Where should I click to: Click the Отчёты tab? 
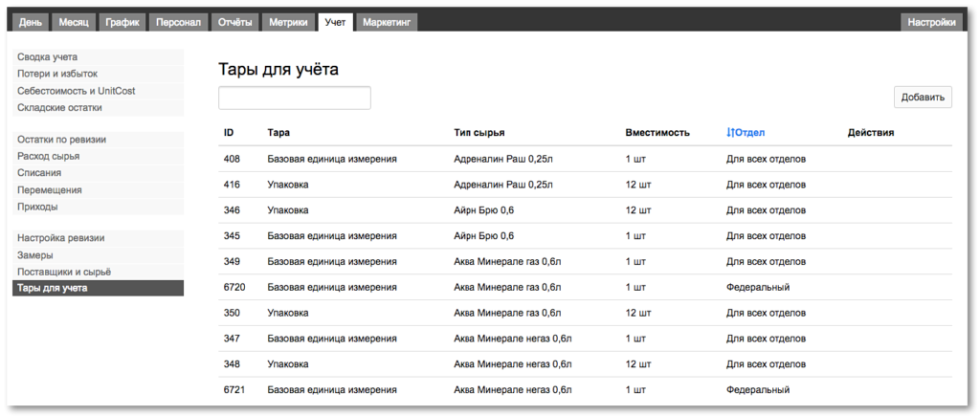(x=235, y=23)
